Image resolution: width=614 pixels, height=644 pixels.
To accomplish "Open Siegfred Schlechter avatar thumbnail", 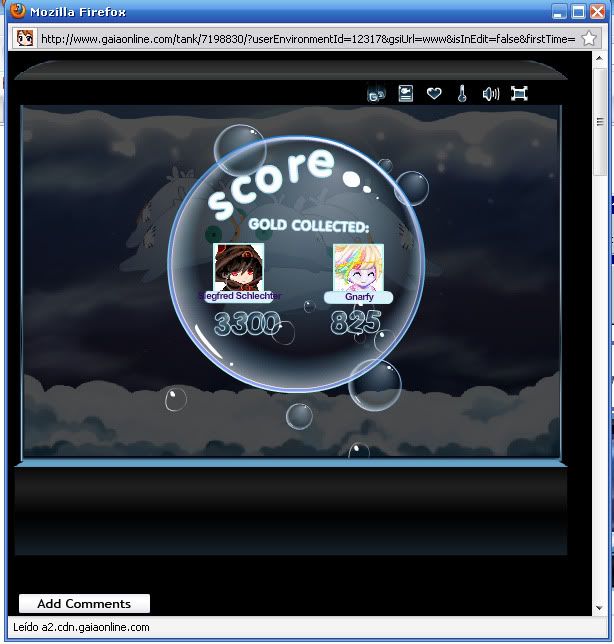I will click(239, 267).
